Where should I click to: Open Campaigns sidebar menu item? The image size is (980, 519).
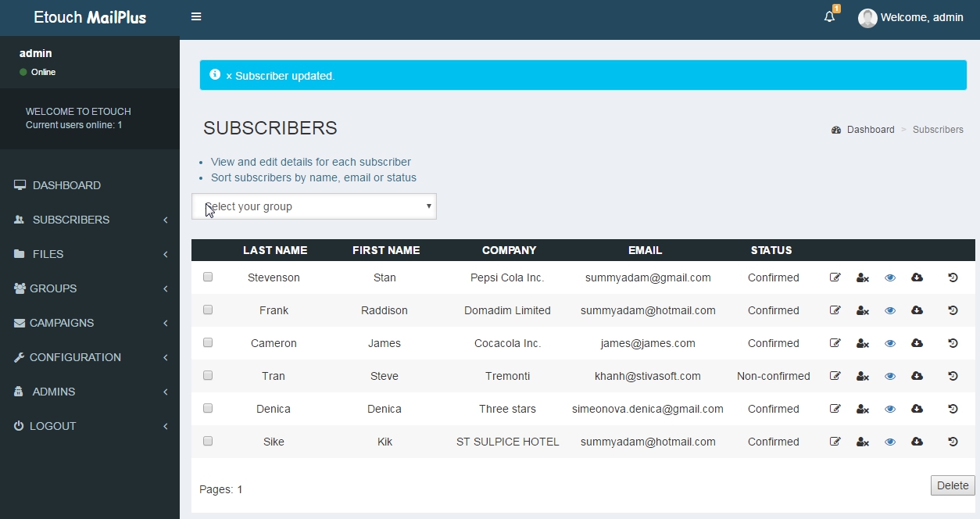[x=90, y=323]
